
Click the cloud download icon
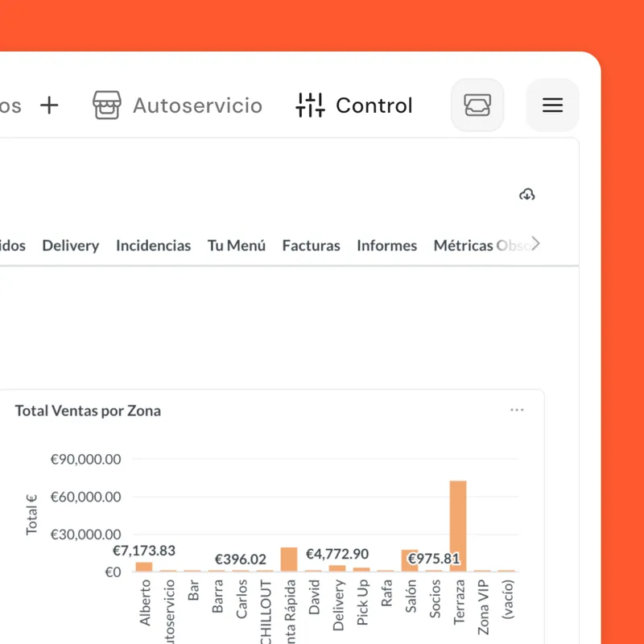[x=527, y=195]
